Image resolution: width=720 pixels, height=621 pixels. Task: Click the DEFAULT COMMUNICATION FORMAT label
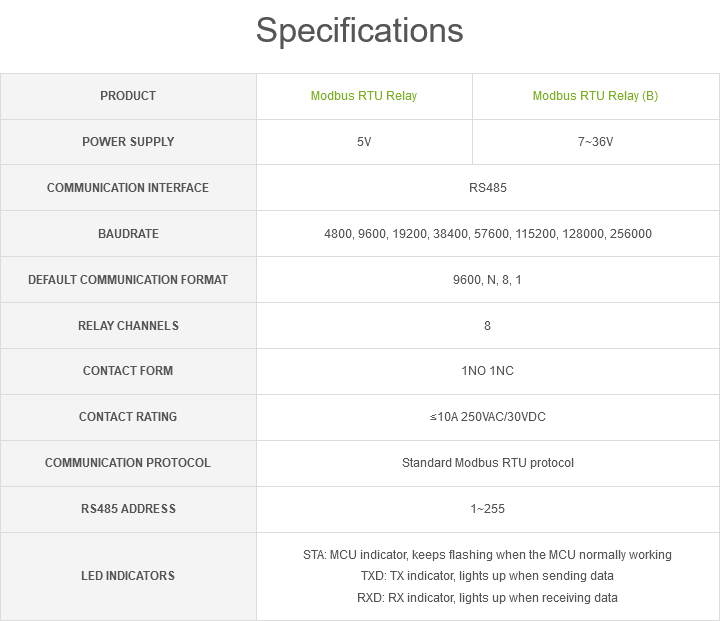pyautogui.click(x=128, y=280)
